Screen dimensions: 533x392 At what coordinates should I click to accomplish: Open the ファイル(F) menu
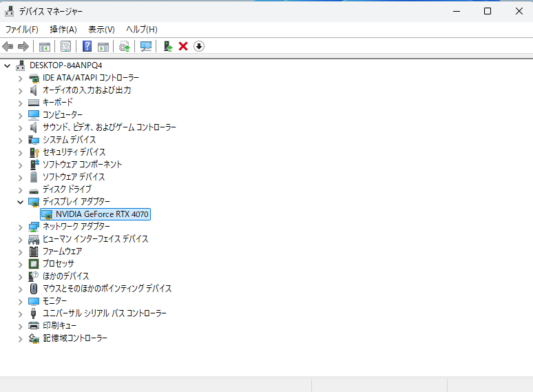[x=22, y=30]
